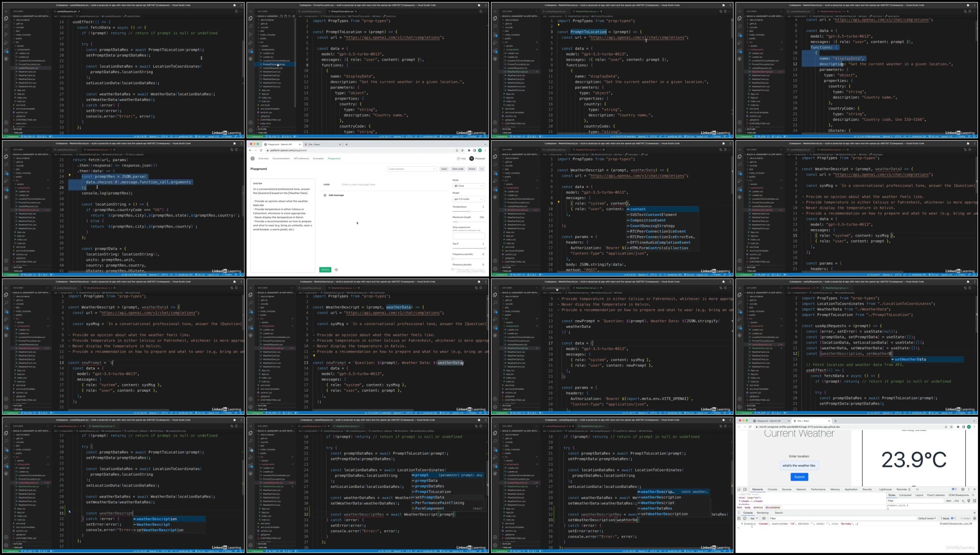980x555 pixels.
Task: Click the View code button in Playground
Action: (457, 169)
